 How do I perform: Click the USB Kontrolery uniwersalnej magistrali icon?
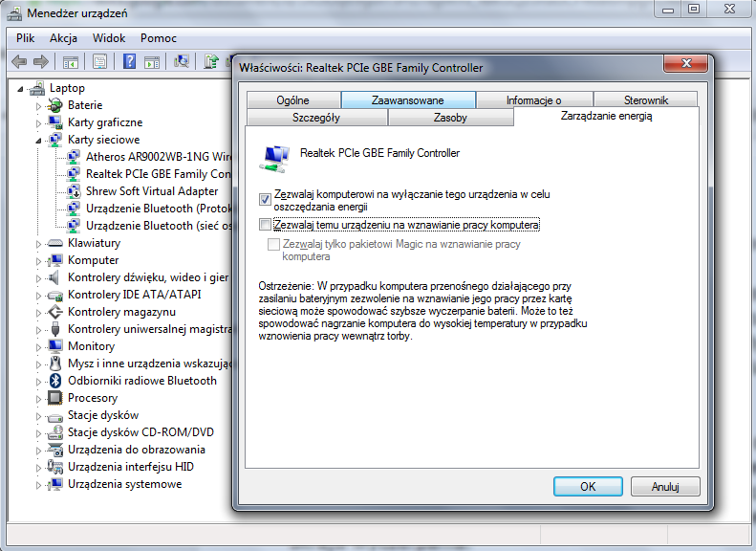click(x=55, y=329)
